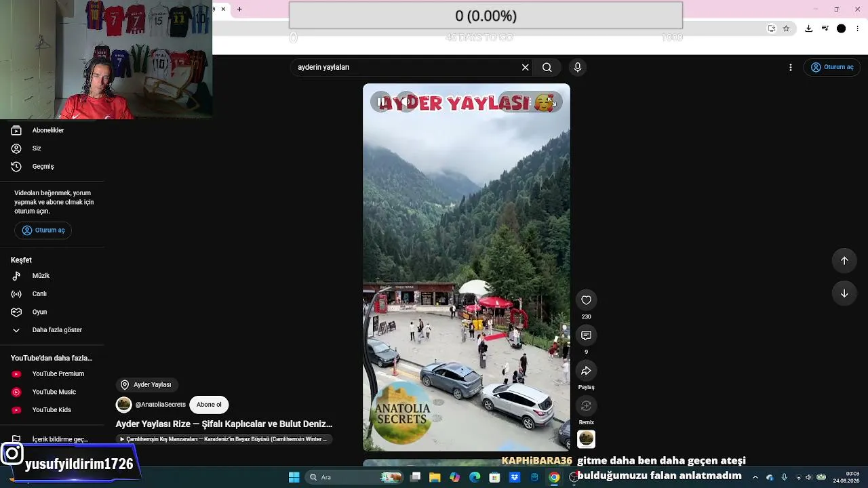
Task: Open Dropbox from taskbar
Action: point(515,477)
